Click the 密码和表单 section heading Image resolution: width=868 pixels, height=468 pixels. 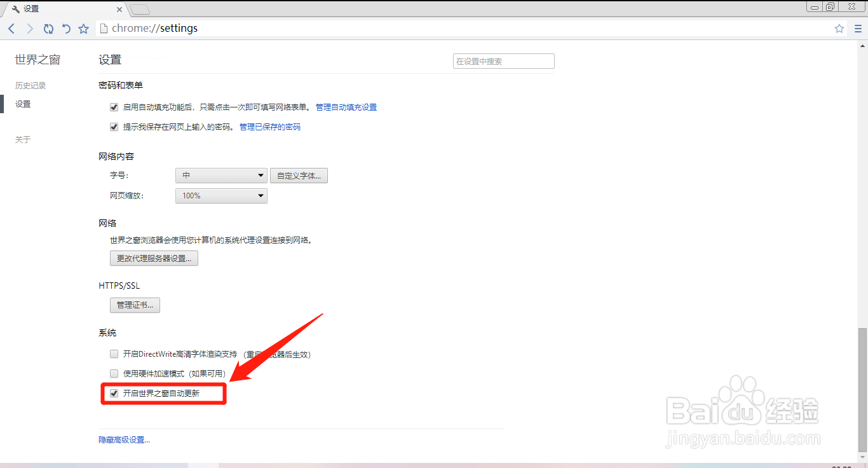click(121, 85)
